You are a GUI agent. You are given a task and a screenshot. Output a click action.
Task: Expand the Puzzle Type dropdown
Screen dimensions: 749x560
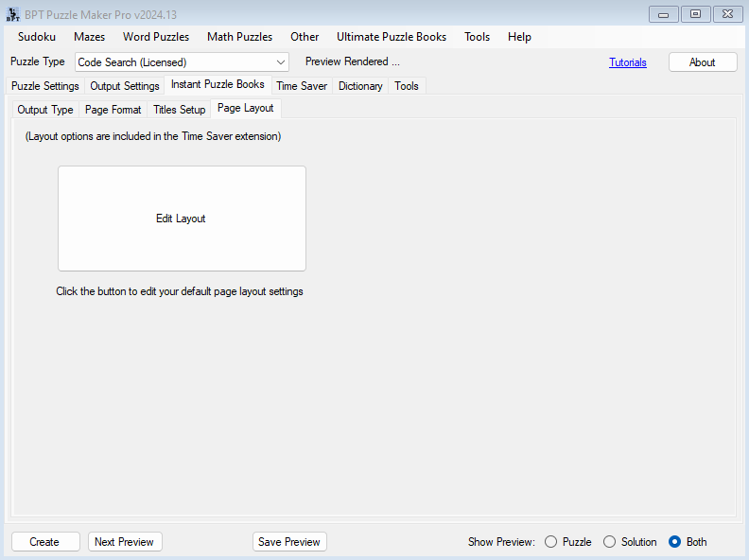(x=281, y=62)
